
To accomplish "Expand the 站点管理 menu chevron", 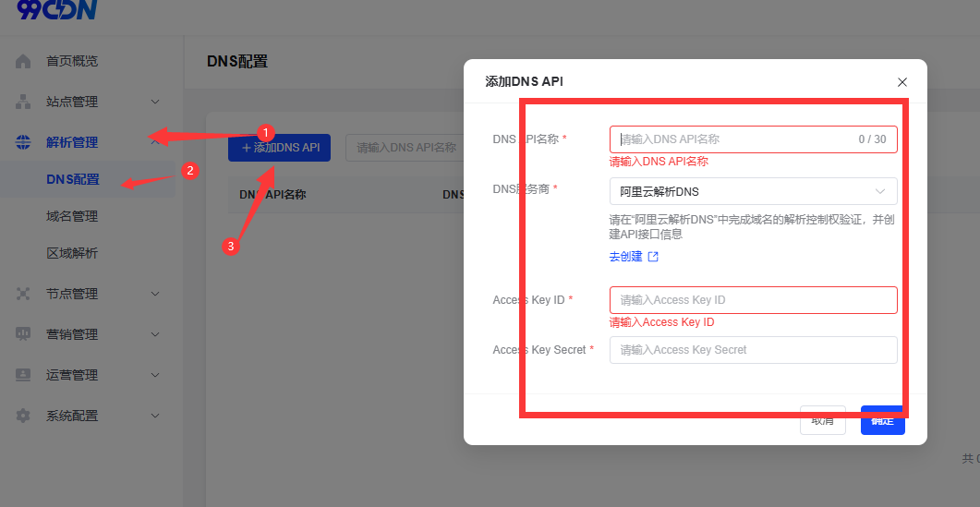I will click(x=155, y=102).
